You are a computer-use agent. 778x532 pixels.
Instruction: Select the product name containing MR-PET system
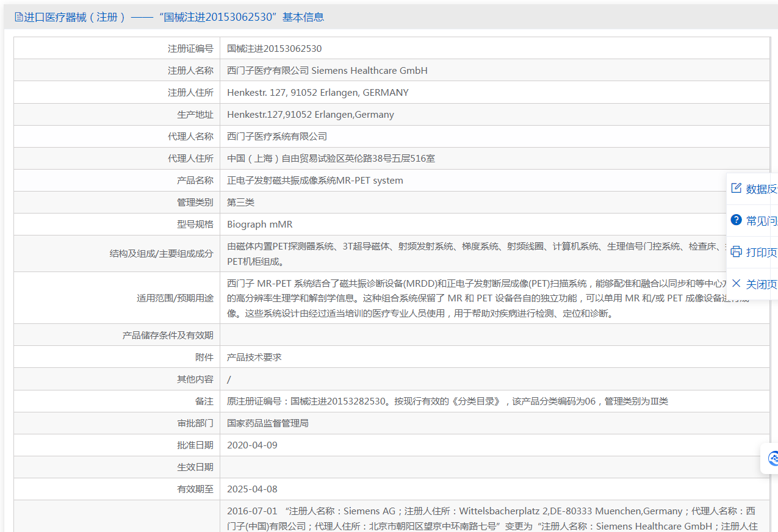point(315,180)
